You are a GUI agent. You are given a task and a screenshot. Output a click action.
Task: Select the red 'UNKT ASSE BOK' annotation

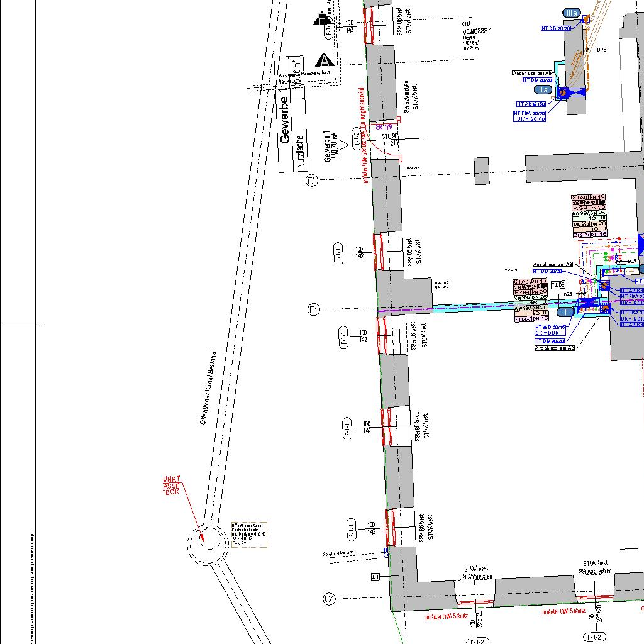172,486
